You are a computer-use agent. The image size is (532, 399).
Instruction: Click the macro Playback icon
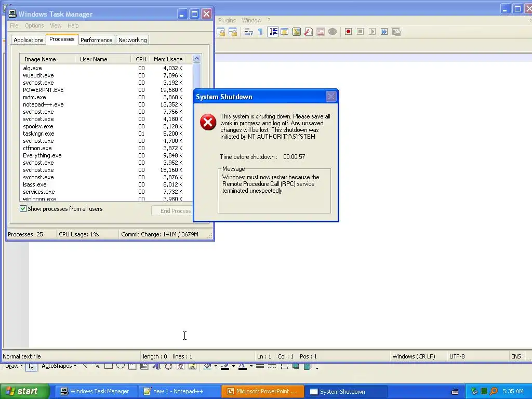click(372, 32)
